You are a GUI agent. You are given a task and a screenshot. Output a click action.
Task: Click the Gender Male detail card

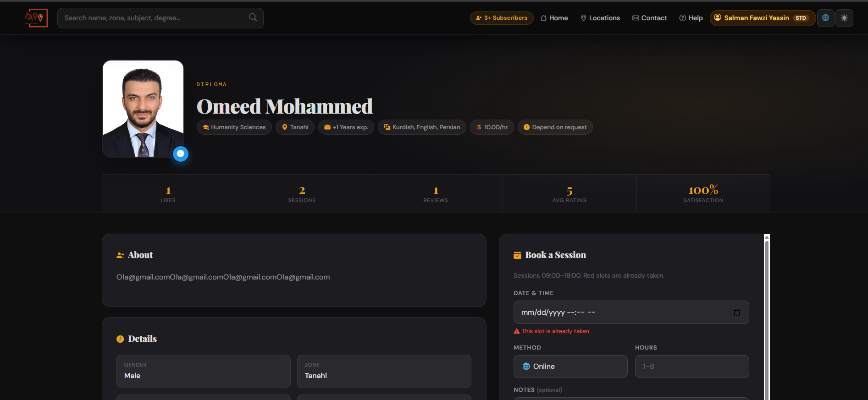[204, 371]
